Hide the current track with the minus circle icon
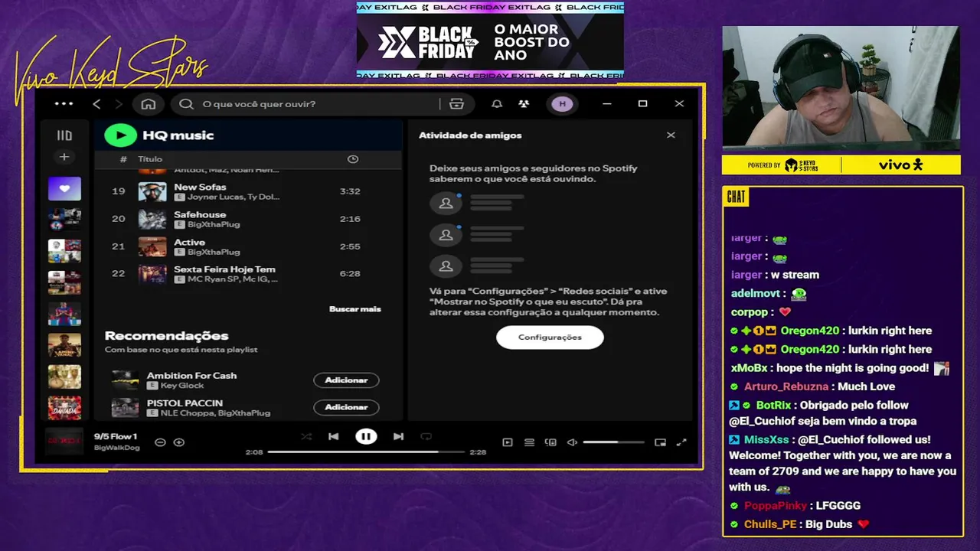 (160, 442)
